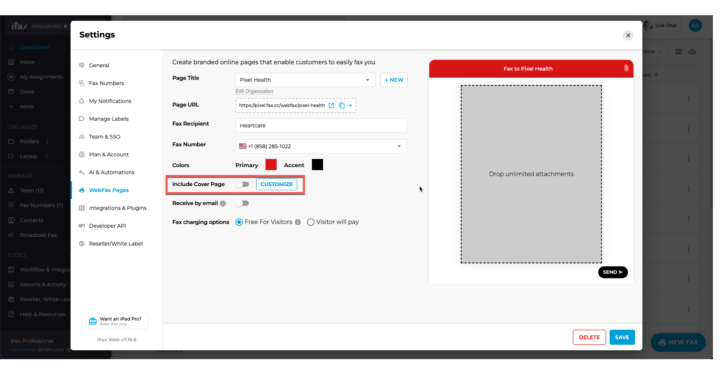Screen dimensions: 720x377
Task: Click the Reseller/White Label icon
Action: (82, 244)
